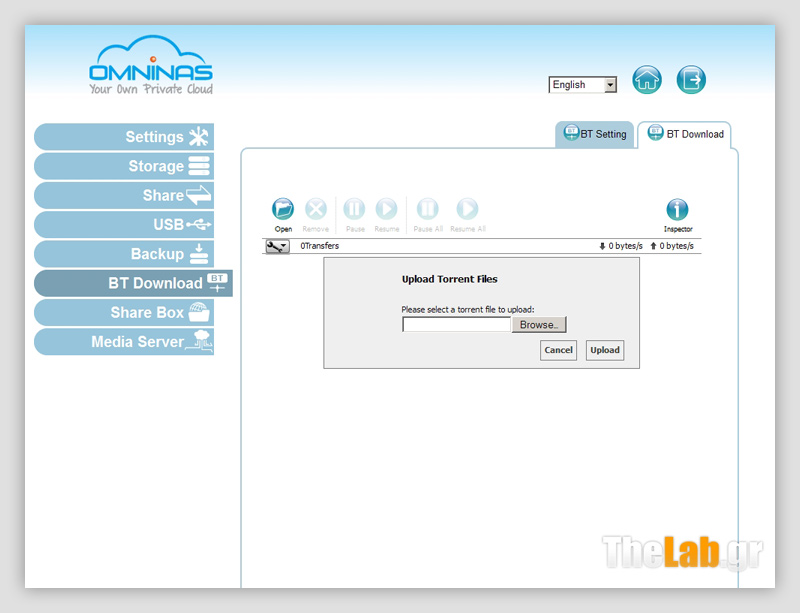Click the logout icon in header
Viewport: 800px width, 613px height.
[691, 80]
